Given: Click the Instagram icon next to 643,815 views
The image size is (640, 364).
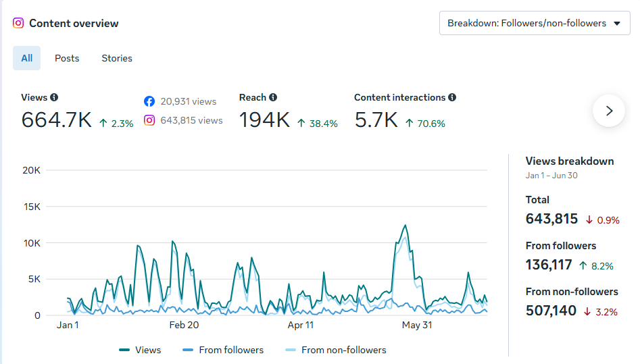Looking at the screenshot, I should click(x=149, y=120).
